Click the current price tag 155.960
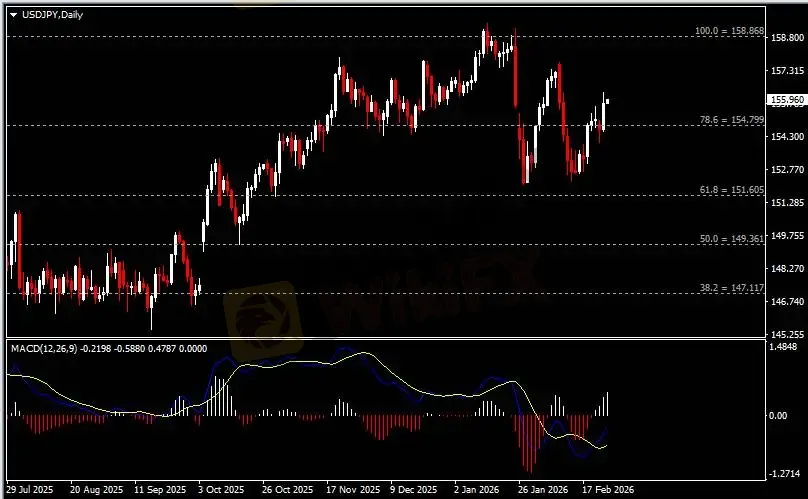The height and width of the screenshot is (499, 808). pos(786,100)
